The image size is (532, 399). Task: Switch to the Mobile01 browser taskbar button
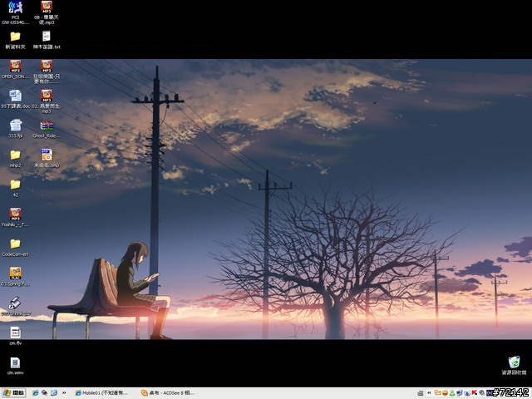coord(101,393)
